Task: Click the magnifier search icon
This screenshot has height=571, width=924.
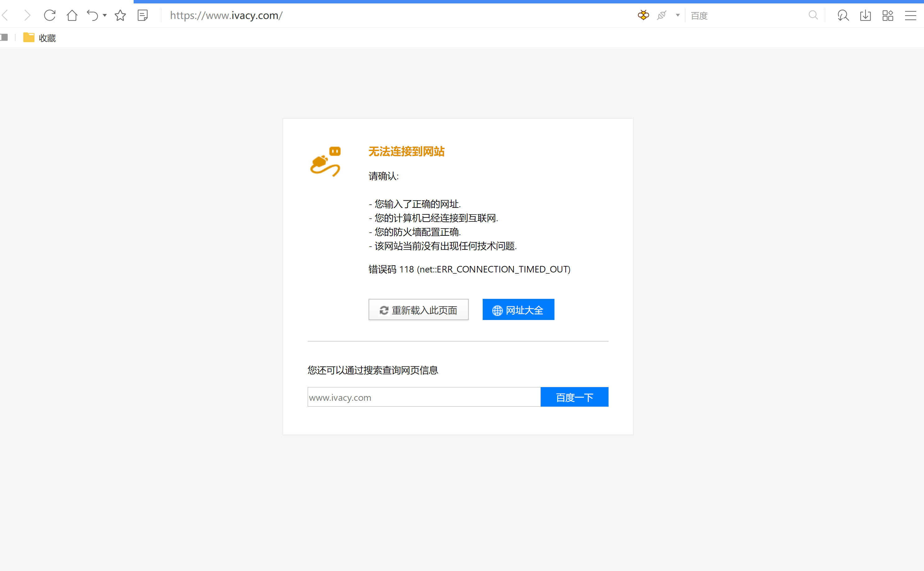Action: pyautogui.click(x=813, y=16)
